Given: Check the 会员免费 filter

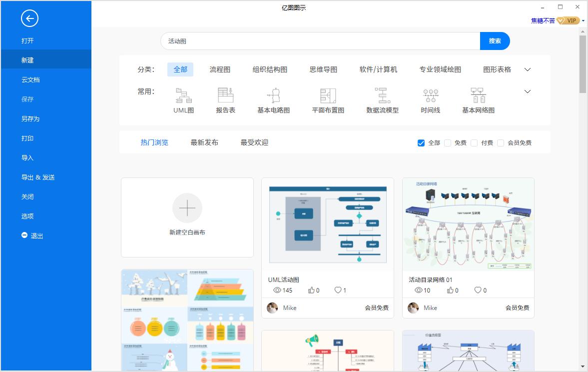Looking at the screenshot, I should click(x=501, y=142).
